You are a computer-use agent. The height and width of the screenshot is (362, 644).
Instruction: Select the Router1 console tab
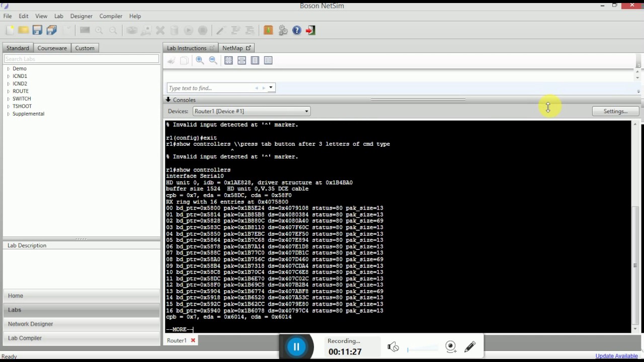click(x=177, y=340)
